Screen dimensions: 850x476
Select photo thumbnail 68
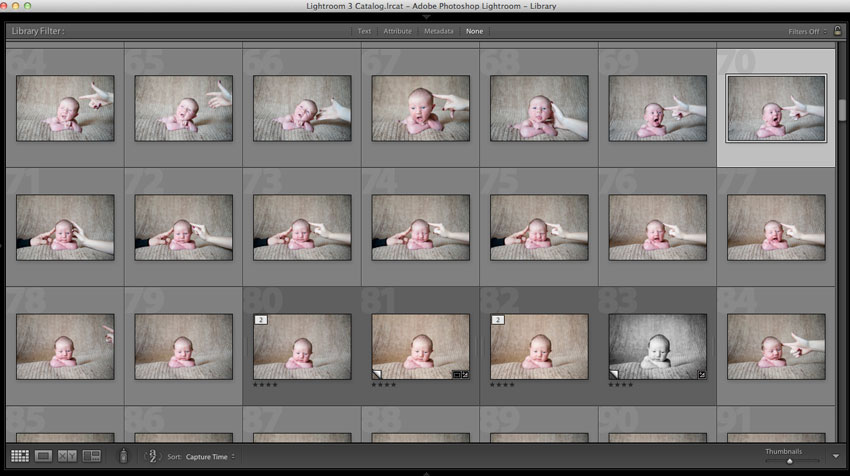[539, 108]
